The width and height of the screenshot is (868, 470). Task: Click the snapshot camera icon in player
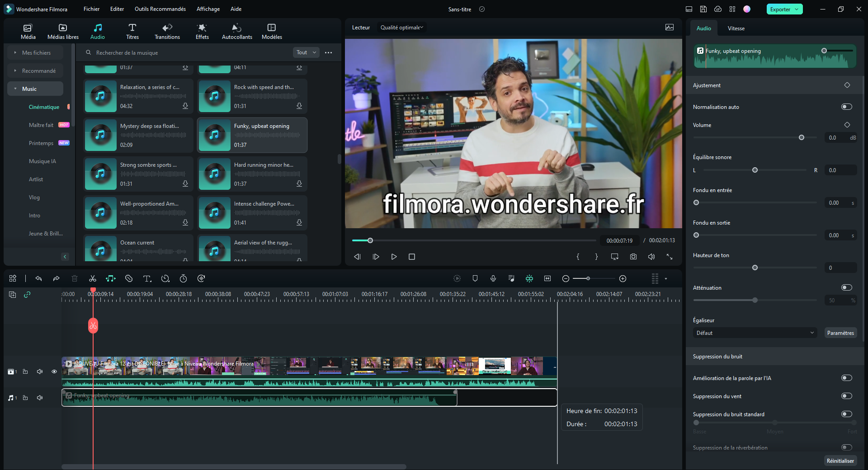point(633,256)
